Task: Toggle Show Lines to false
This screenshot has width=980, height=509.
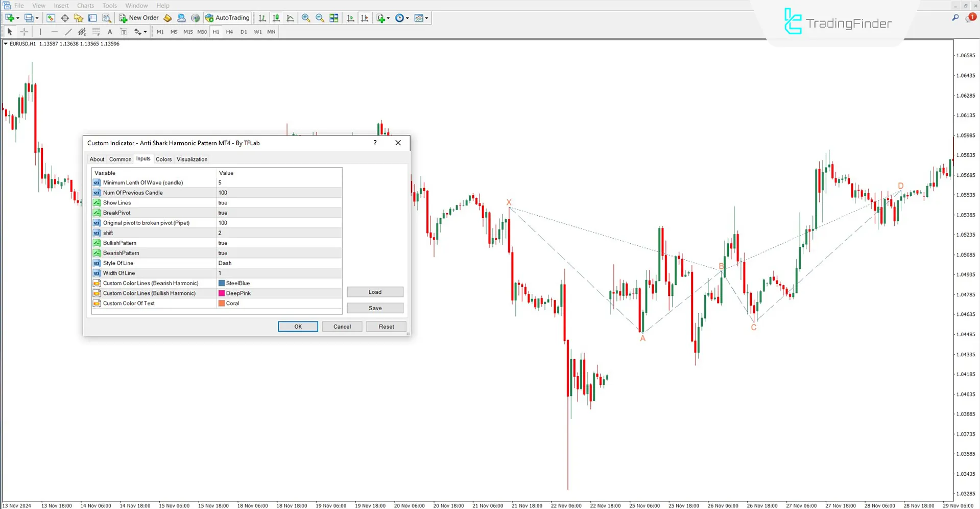Action: (x=223, y=202)
